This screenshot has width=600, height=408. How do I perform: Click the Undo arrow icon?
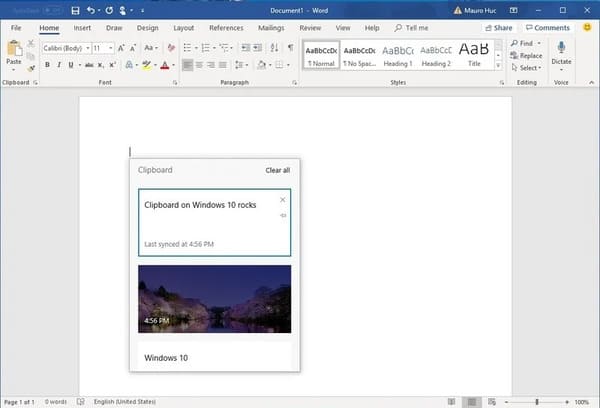91,10
